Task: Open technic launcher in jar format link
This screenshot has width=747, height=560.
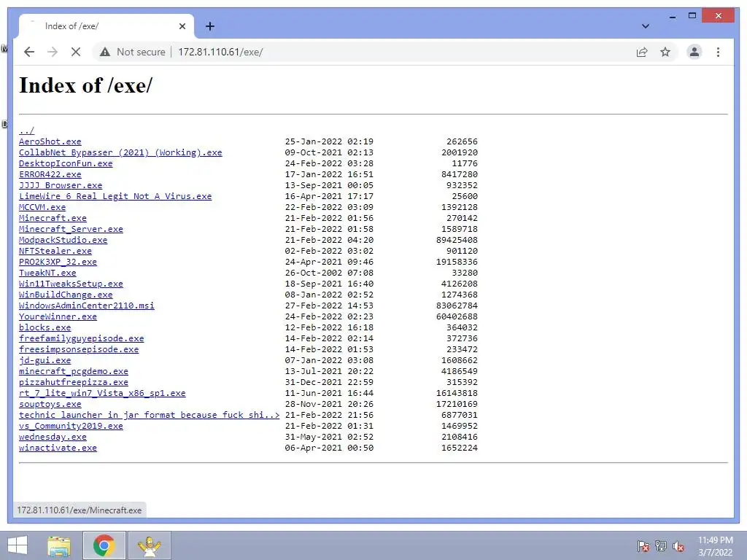Action: (149, 415)
